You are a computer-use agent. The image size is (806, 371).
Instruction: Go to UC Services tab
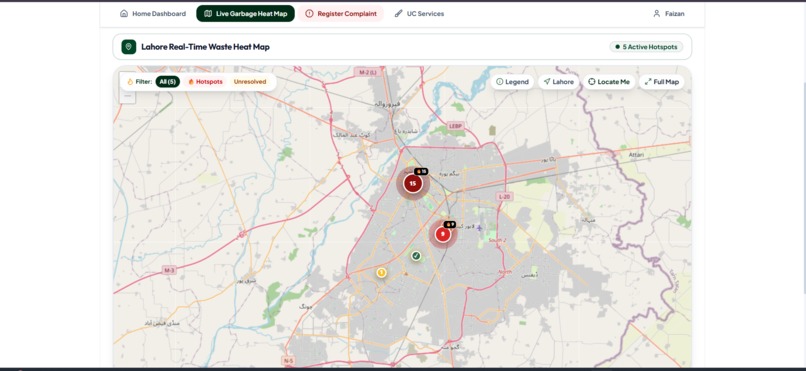[419, 14]
